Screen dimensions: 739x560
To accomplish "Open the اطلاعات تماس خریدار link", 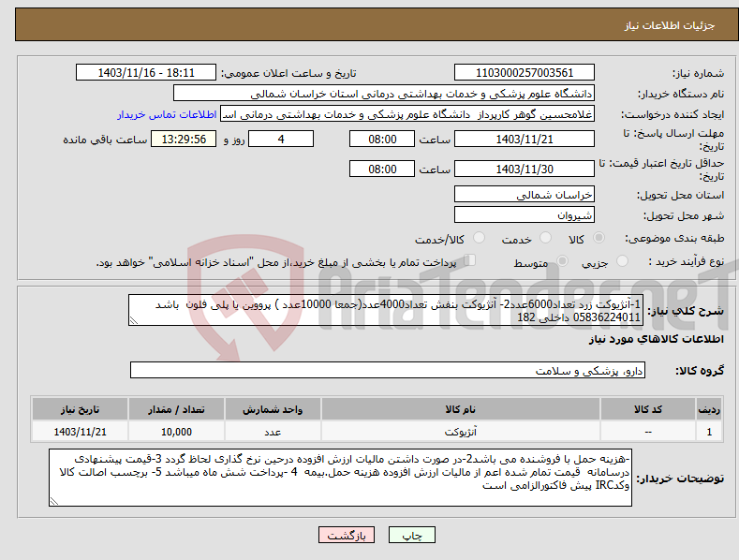I will pyautogui.click(x=167, y=114).
